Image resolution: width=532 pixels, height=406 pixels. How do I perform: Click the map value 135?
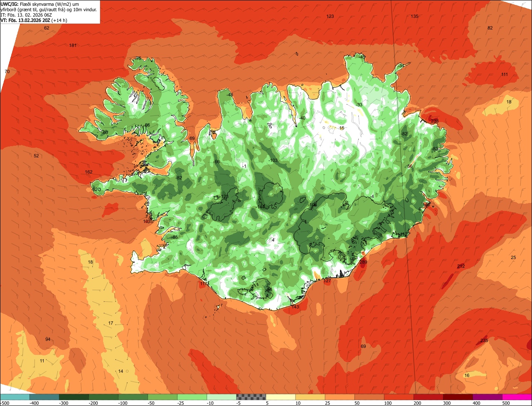tap(414, 16)
